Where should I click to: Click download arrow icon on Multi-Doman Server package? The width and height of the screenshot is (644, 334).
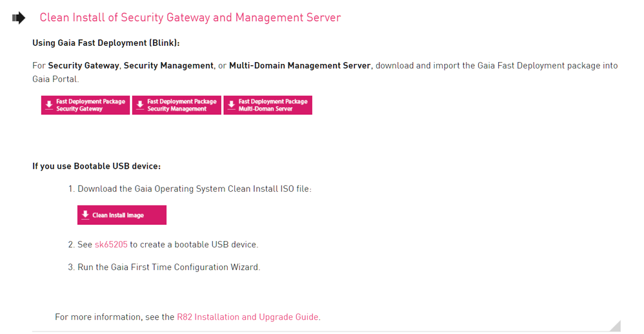(x=231, y=105)
